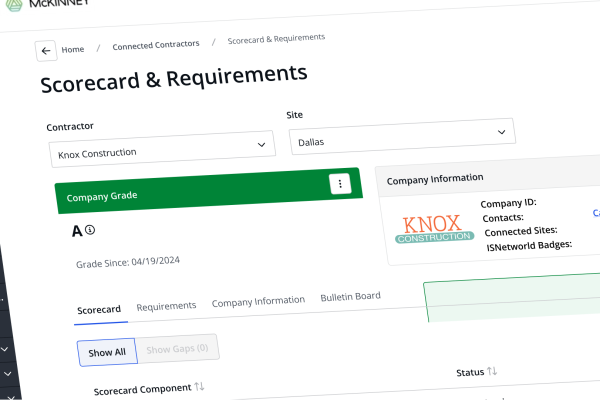Click the Grade Since: 04/19/2024 text
This screenshot has height=400, width=600.
pyautogui.click(x=128, y=262)
